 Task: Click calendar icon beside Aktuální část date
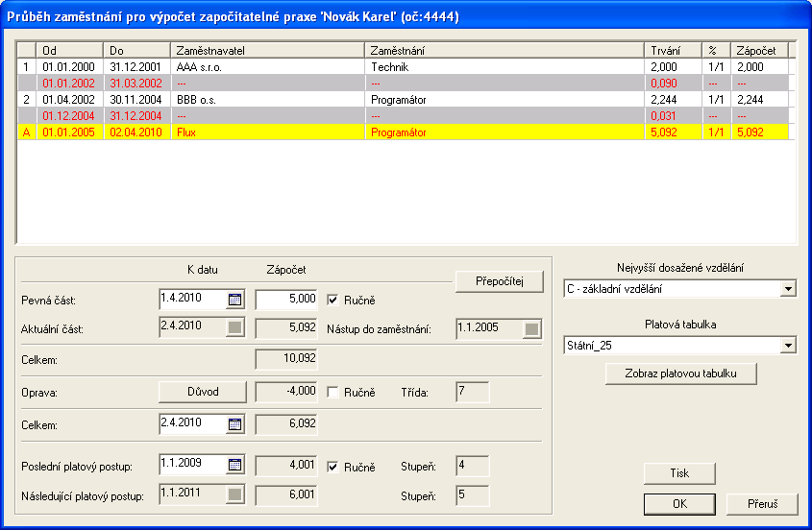click(235, 329)
